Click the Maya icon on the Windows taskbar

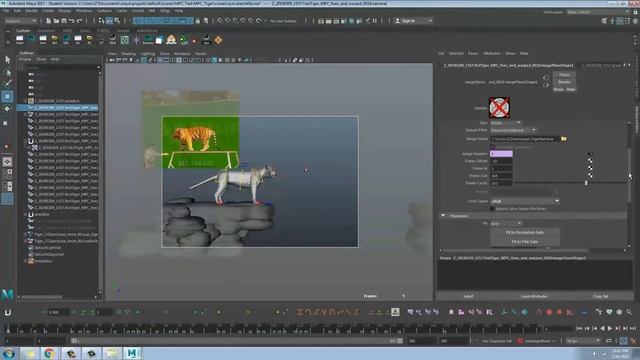(131, 353)
